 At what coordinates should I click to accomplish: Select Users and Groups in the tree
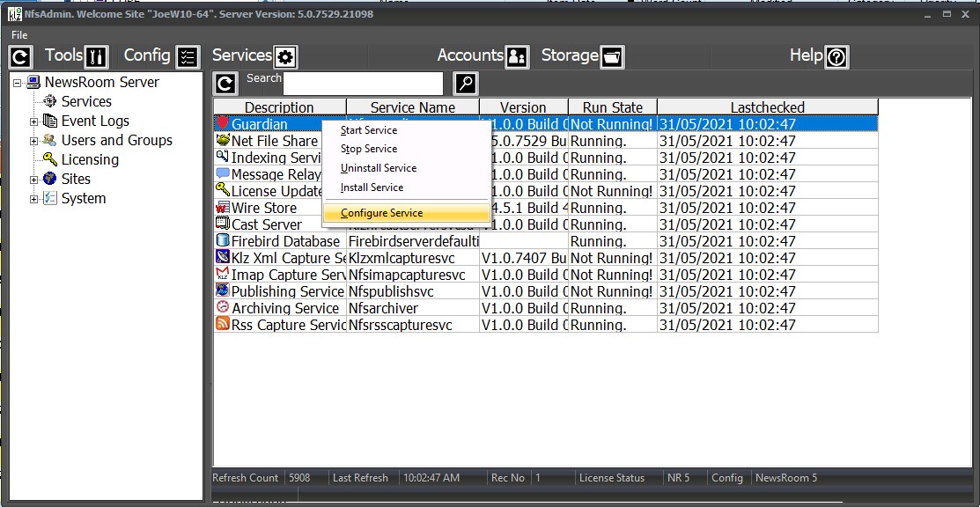point(117,141)
